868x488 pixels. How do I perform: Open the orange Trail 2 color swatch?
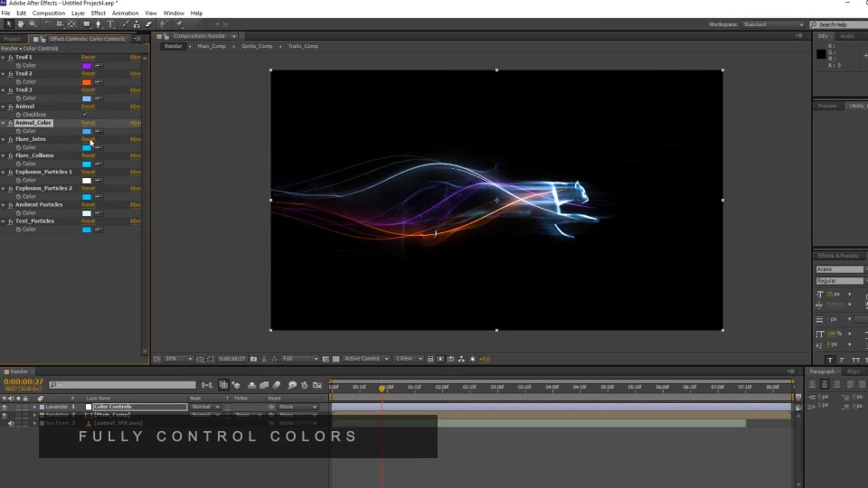(87, 82)
